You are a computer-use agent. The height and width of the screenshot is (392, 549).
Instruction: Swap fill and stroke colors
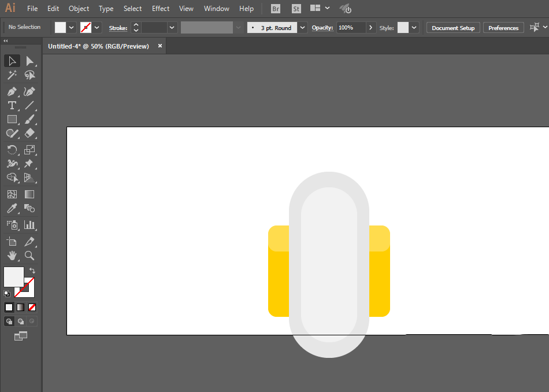click(33, 270)
